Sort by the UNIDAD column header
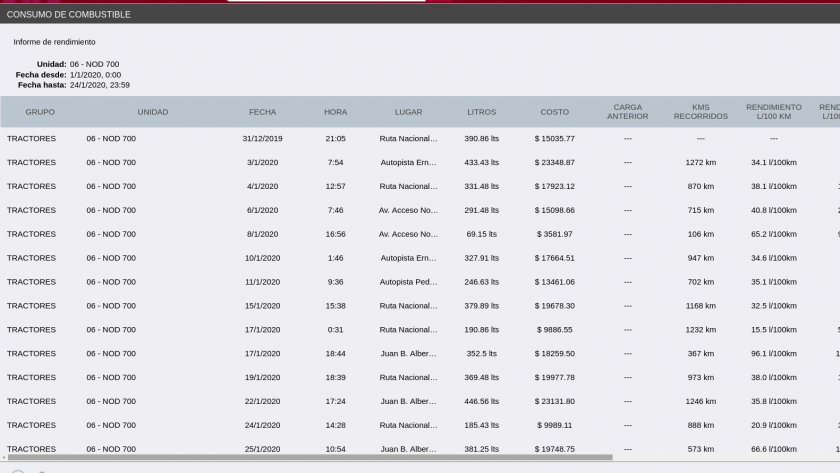This screenshot has width=840, height=473. tap(153, 112)
